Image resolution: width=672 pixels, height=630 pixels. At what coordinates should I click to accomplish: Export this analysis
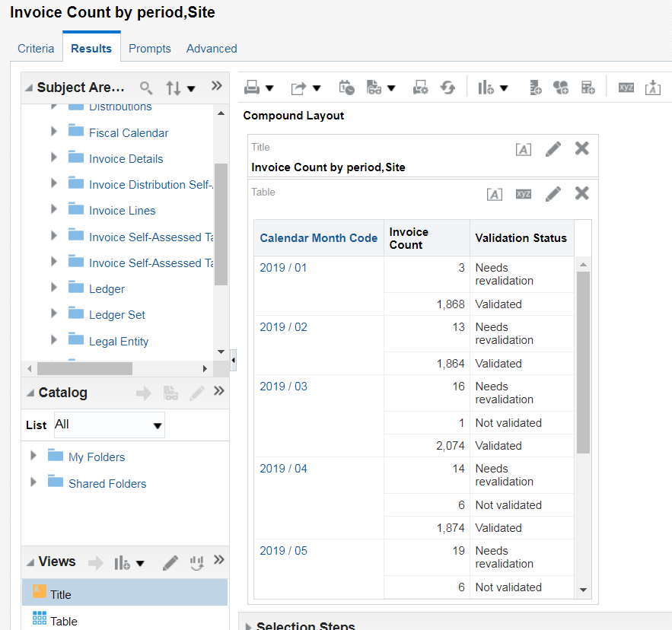point(300,87)
